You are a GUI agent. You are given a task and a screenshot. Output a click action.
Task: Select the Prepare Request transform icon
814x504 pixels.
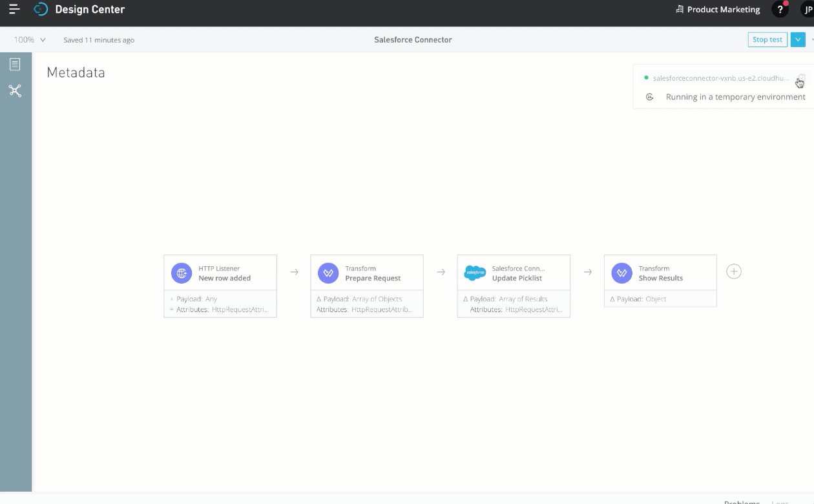(328, 273)
